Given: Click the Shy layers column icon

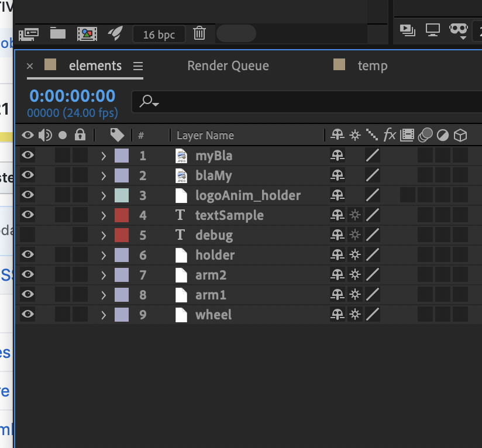Looking at the screenshot, I should coord(338,135).
